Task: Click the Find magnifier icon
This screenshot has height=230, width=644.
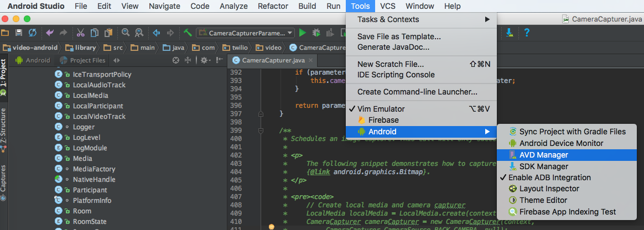Action: (x=126, y=33)
